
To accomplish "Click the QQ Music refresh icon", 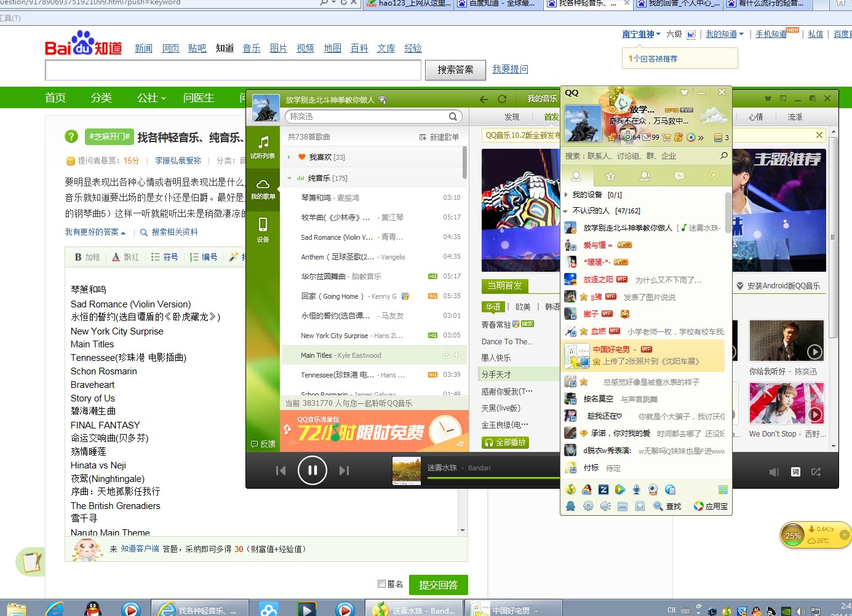I will 502,99.
